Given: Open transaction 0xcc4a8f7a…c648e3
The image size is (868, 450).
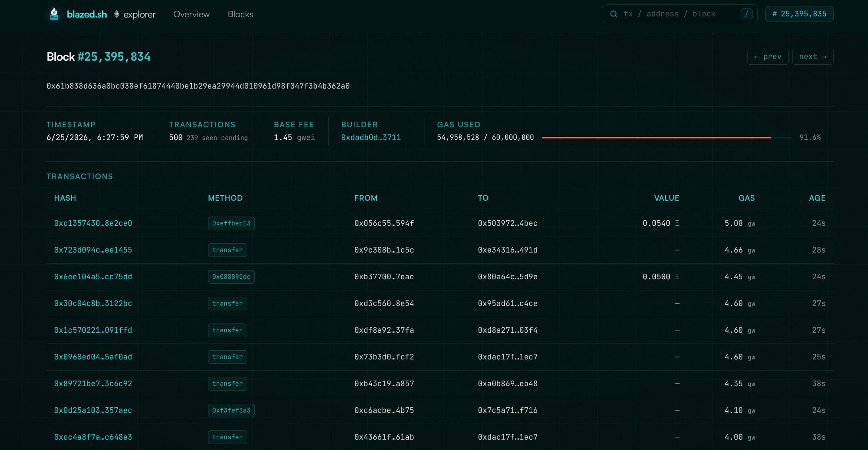Looking at the screenshot, I should [x=93, y=437].
